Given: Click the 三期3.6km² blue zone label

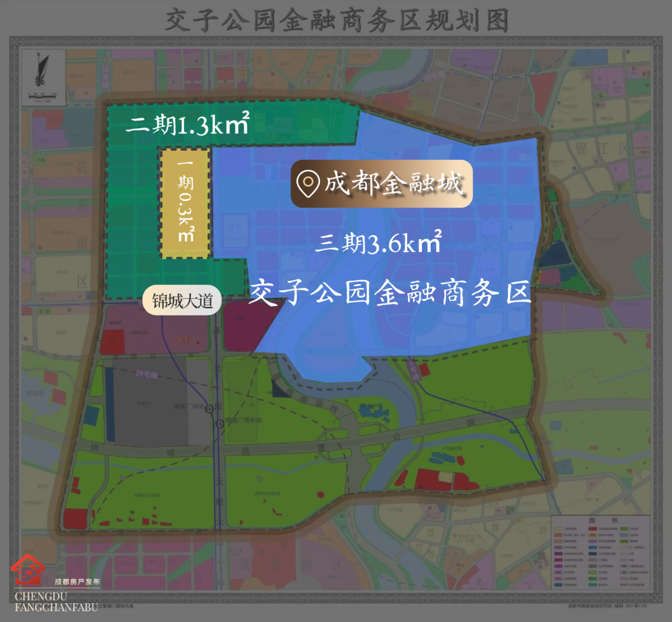Looking at the screenshot, I should (378, 242).
